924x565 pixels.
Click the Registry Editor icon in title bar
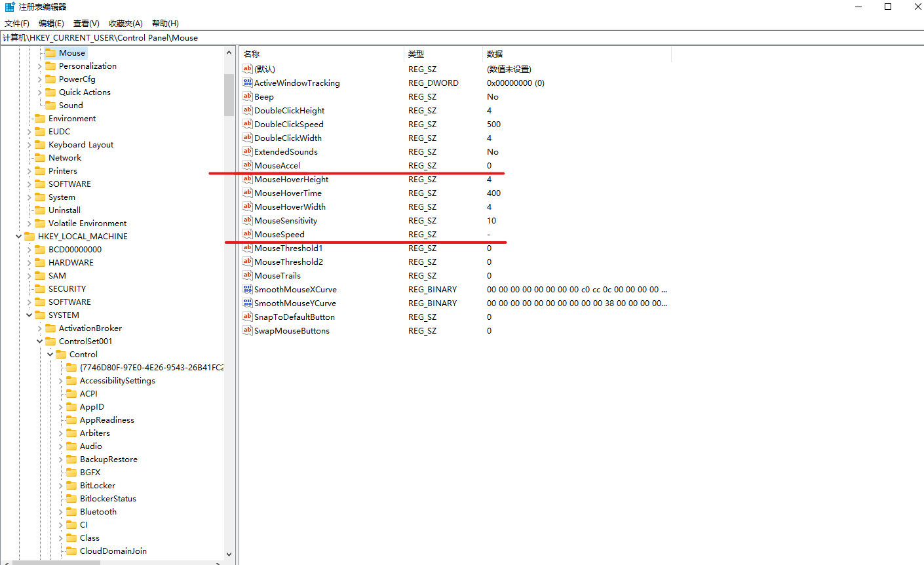point(9,7)
